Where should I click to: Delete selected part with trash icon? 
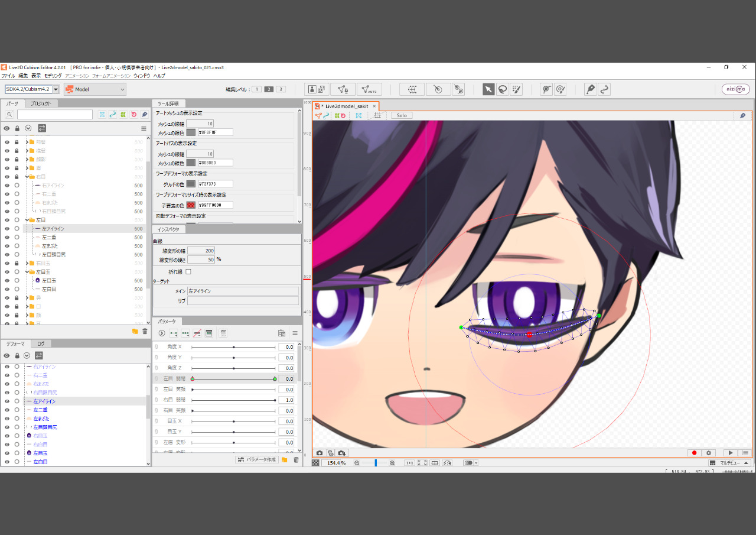pyautogui.click(x=145, y=332)
